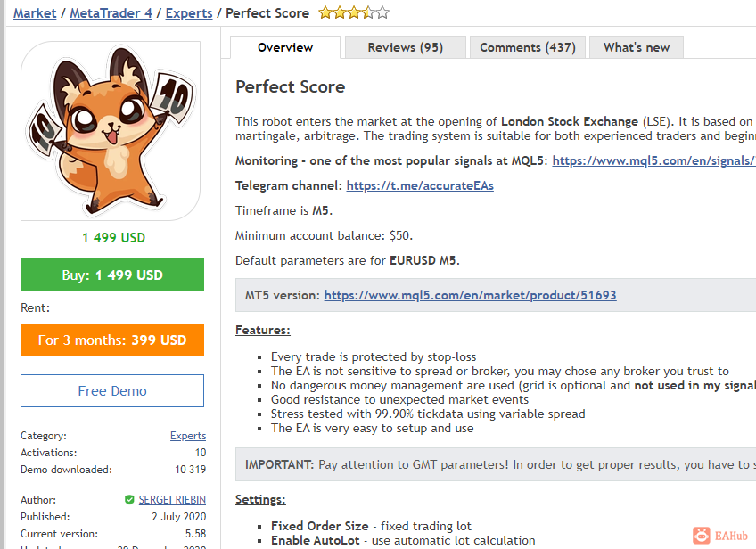
Task: Click the green 1 499 USD price text
Action: click(x=114, y=238)
